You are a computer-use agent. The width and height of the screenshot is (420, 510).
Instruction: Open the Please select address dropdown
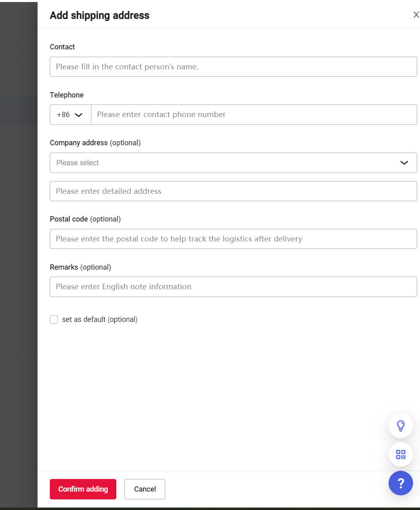[233, 162]
